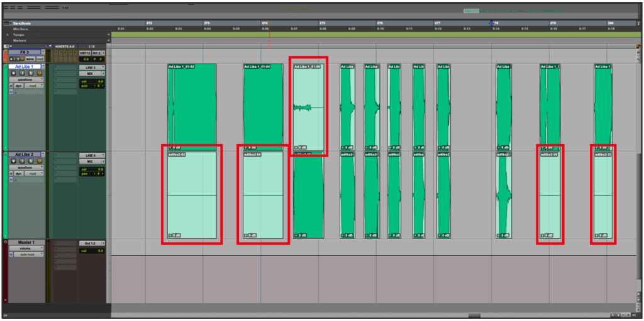
Task: Click the first insert slot on Ad Libs 1
Action: (65, 67)
